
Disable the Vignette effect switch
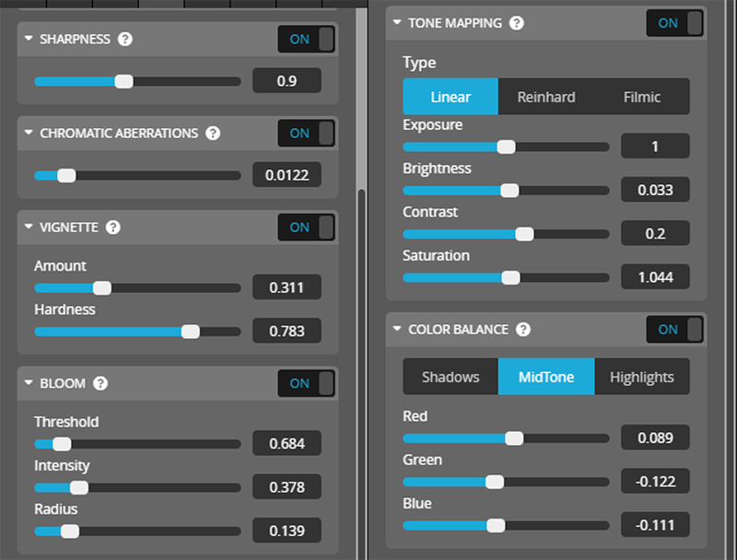[x=307, y=227]
